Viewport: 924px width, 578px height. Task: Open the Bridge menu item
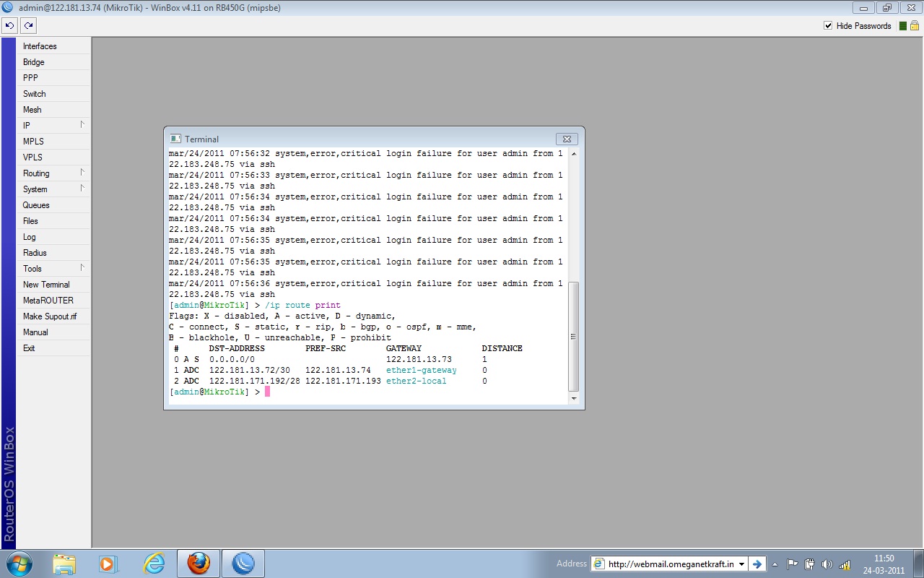click(x=54, y=62)
